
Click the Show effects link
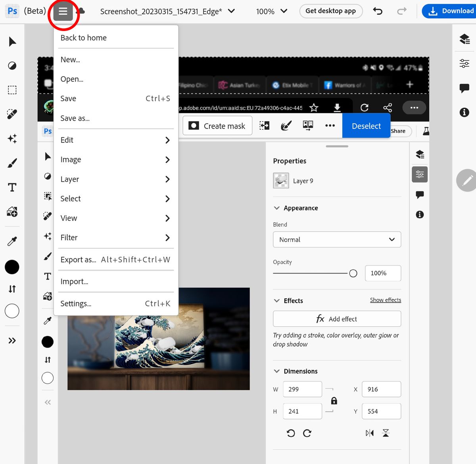click(386, 300)
